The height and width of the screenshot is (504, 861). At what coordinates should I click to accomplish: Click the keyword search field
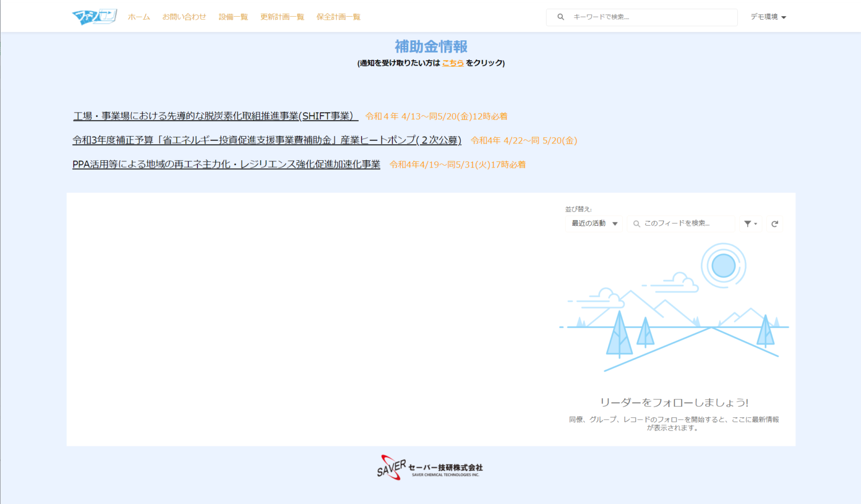point(642,17)
